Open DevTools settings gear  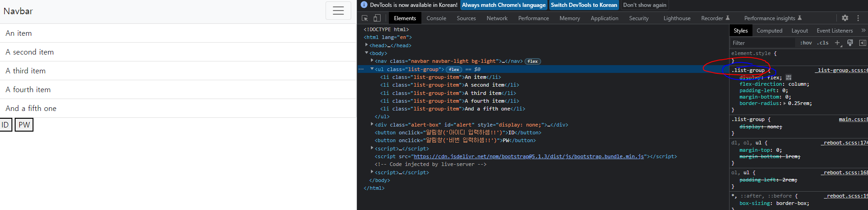(x=845, y=18)
